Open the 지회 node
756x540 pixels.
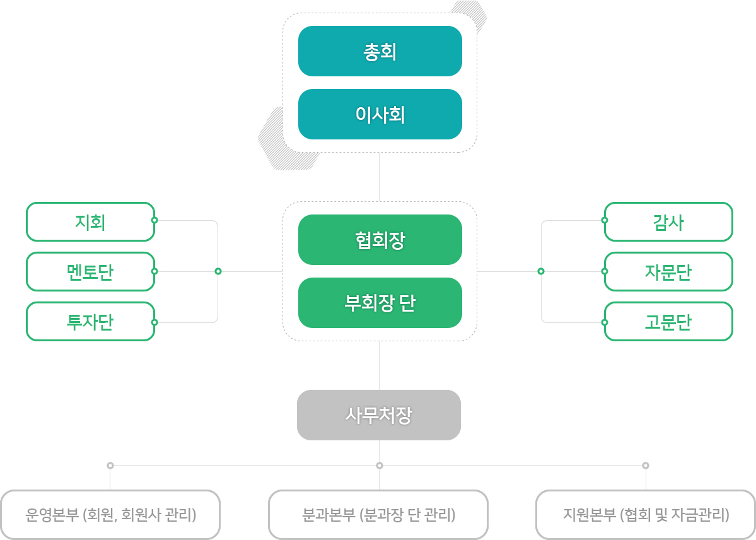(91, 222)
